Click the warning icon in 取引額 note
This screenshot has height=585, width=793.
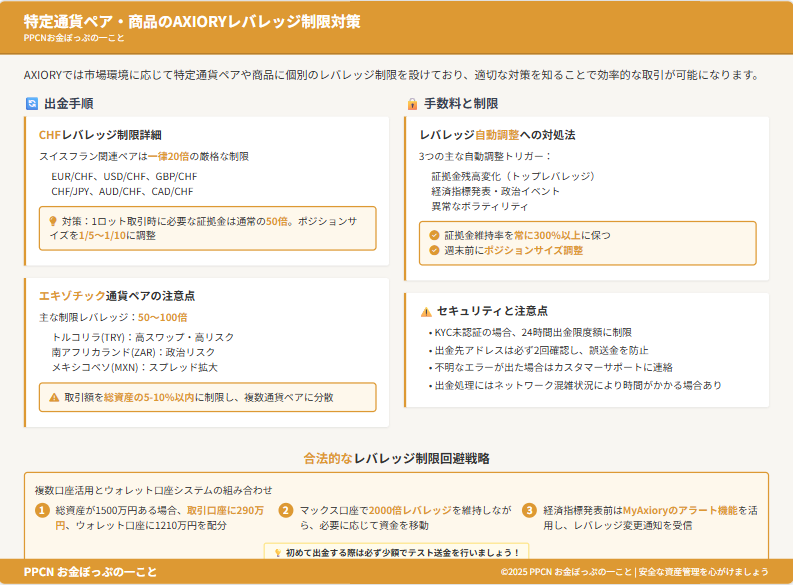point(54,397)
